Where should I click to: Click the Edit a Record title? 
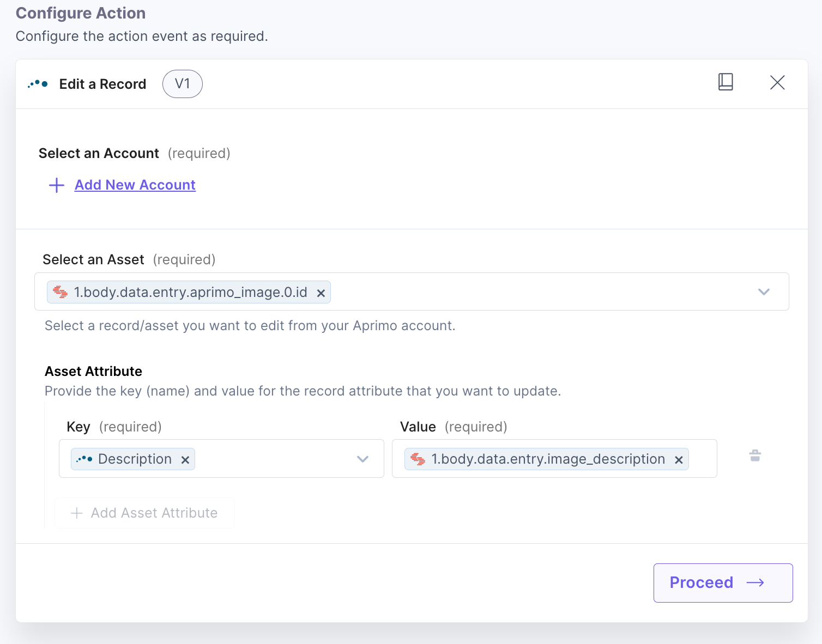102,84
